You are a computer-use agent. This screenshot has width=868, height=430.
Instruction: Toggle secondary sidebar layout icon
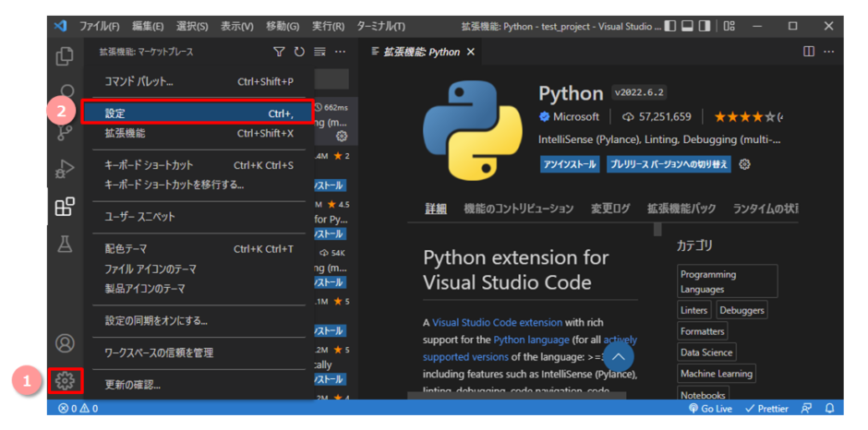click(705, 26)
